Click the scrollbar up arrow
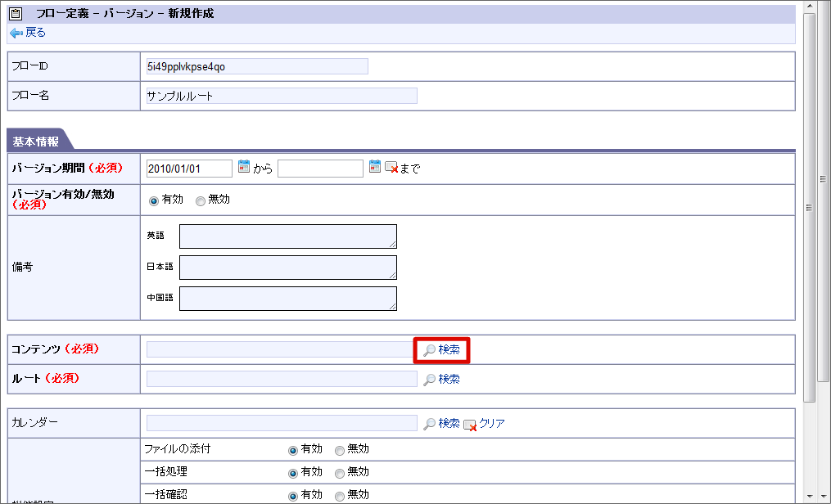Screen dimensions: 831x504 click(x=809, y=6)
